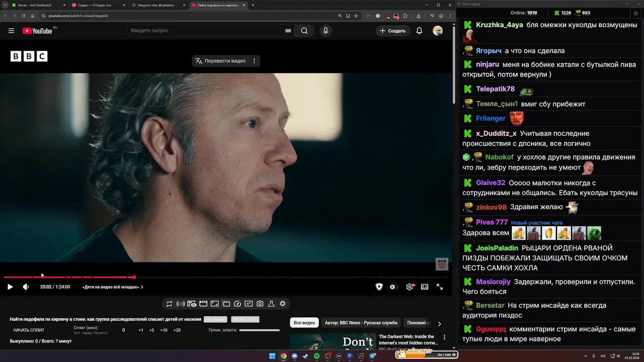Open the tab search dropdown arrow in Chrome
This screenshot has height=362, width=644.
coord(5,5)
